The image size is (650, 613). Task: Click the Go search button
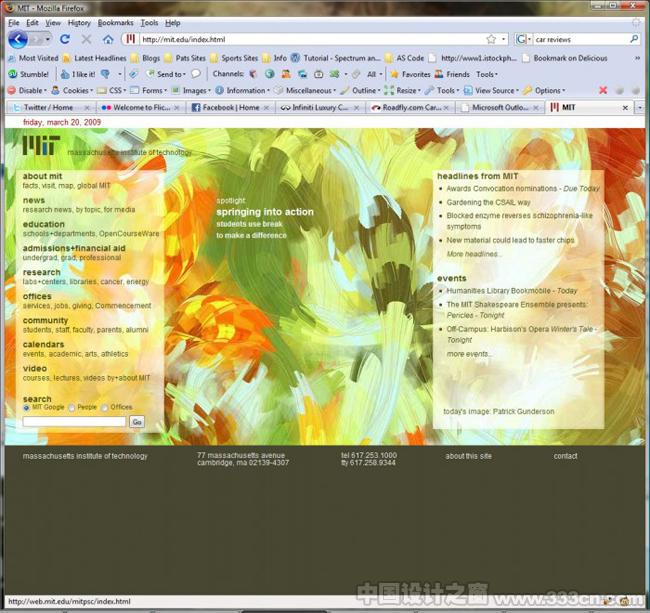click(137, 422)
